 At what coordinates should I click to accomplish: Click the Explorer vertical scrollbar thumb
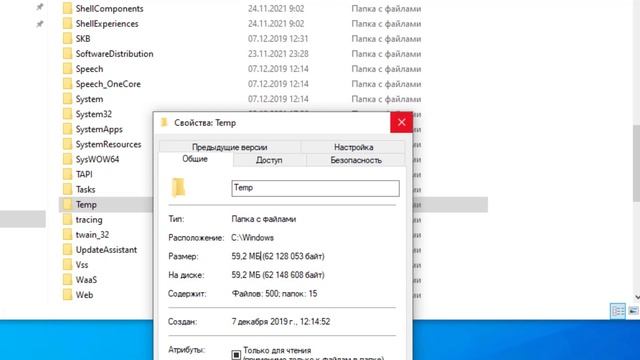point(636,163)
